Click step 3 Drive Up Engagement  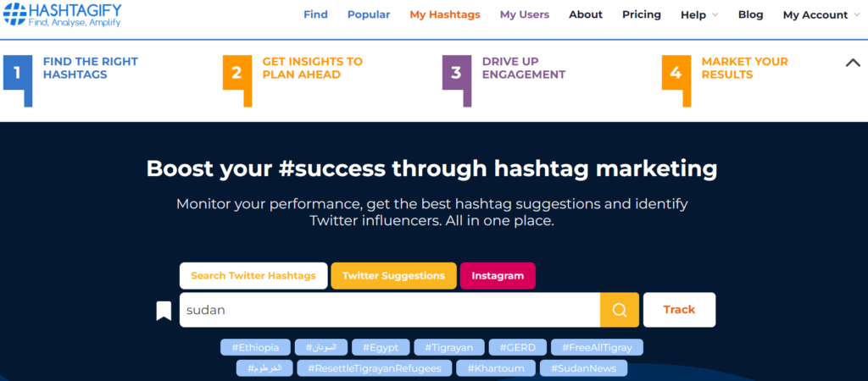click(523, 68)
